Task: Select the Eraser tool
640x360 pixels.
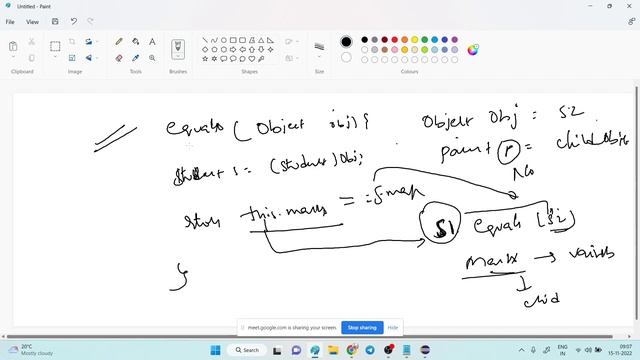Action: (119, 58)
